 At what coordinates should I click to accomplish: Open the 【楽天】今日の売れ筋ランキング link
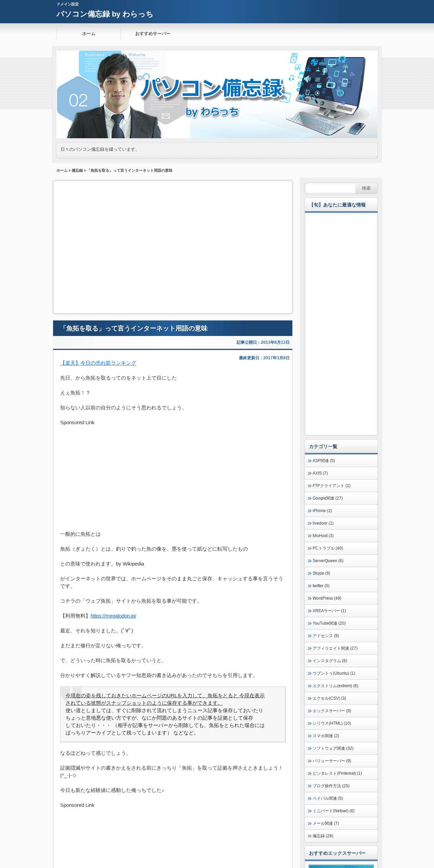pyautogui.click(x=98, y=363)
